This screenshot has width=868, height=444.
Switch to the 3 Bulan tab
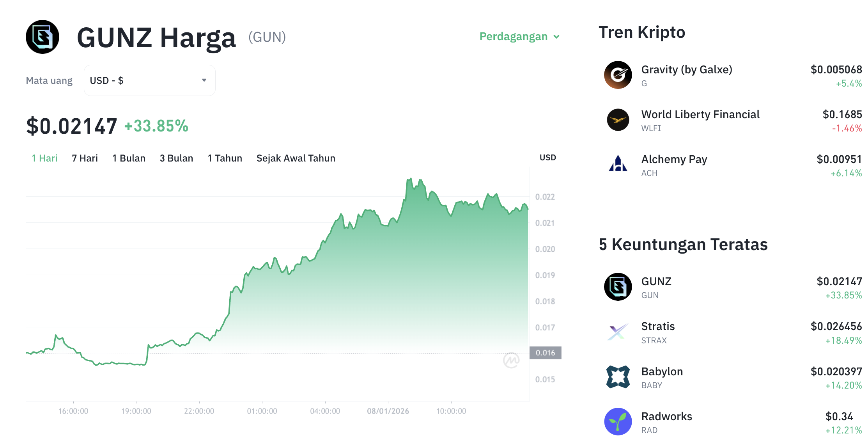click(176, 158)
